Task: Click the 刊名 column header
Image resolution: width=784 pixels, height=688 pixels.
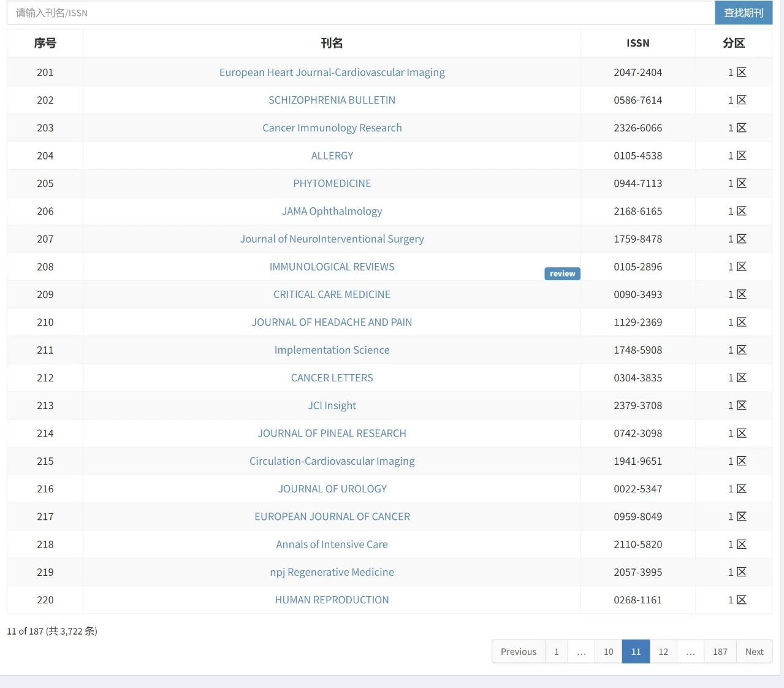Action: tap(332, 43)
